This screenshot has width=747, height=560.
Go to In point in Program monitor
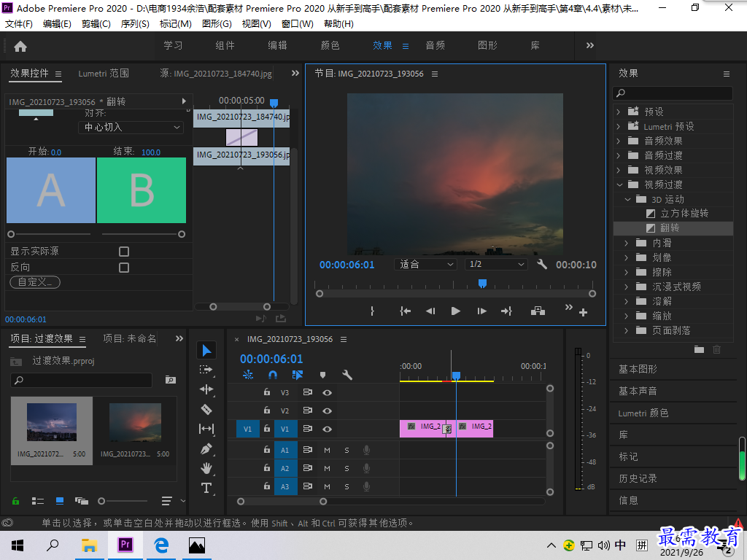405,311
